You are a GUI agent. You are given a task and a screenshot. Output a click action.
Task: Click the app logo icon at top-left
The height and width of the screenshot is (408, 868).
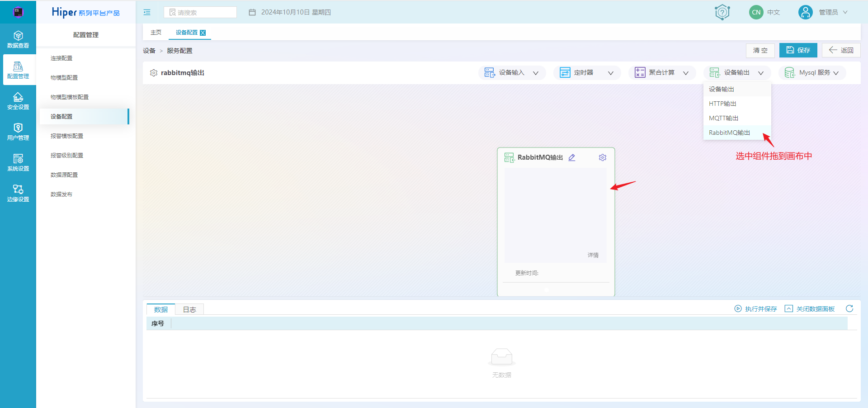18,12
